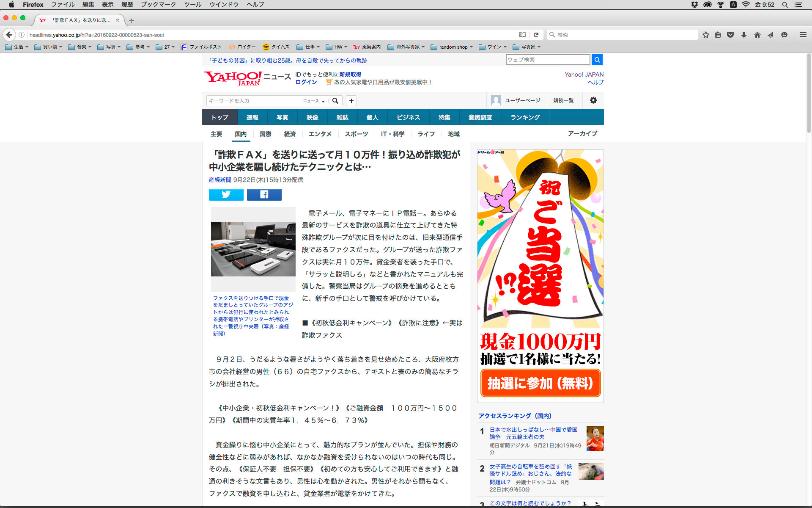Select スポーツ category tab
This screenshot has width=812, height=508.
[x=356, y=134]
